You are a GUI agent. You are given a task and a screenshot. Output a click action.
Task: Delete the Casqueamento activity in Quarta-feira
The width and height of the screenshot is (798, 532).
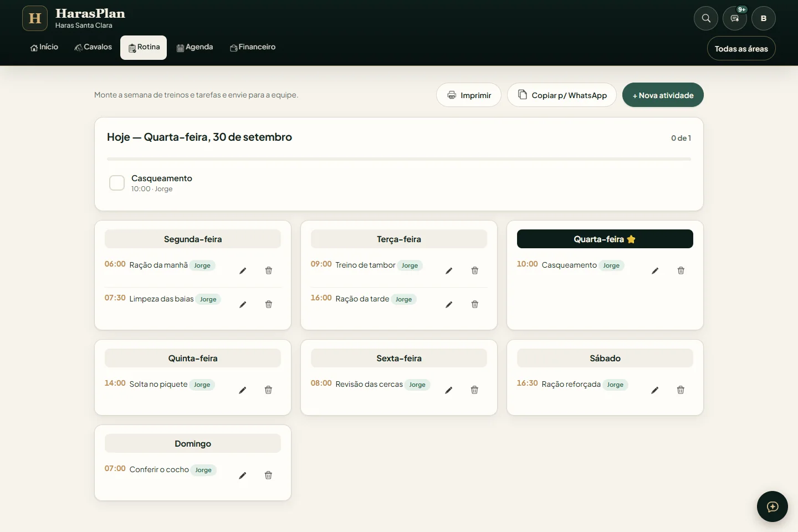(681, 270)
